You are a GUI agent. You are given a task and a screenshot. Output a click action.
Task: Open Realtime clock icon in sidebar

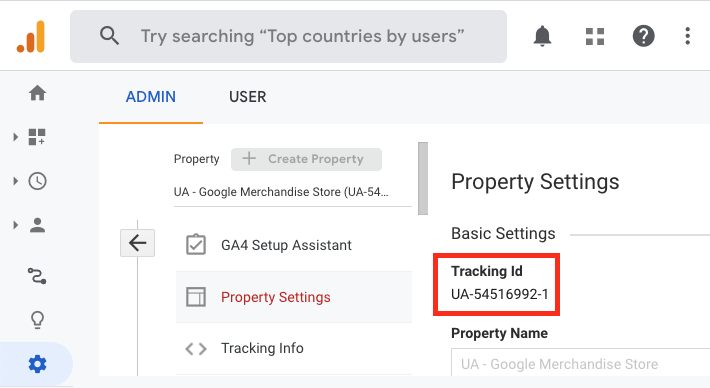coord(37,181)
